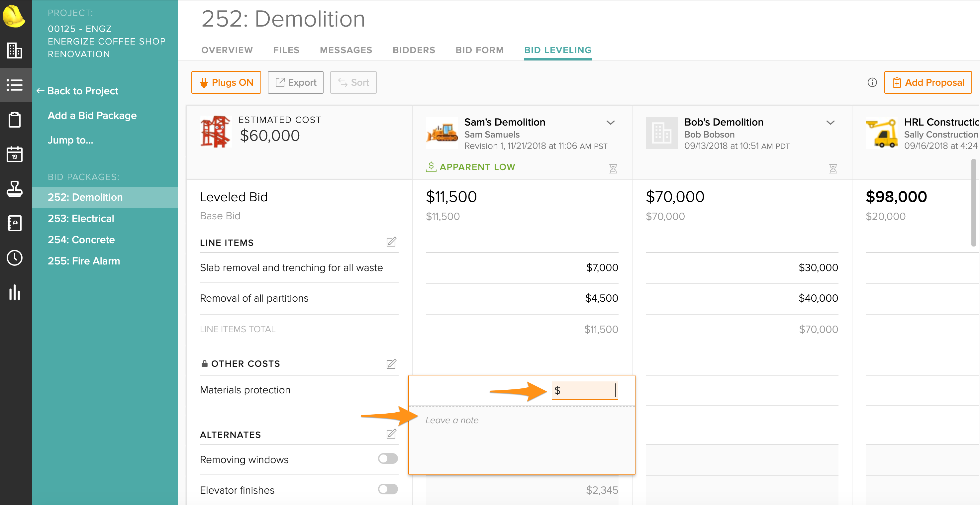Edit the Line Items section pencil icon
Screen dimensions: 980x505
pos(391,242)
